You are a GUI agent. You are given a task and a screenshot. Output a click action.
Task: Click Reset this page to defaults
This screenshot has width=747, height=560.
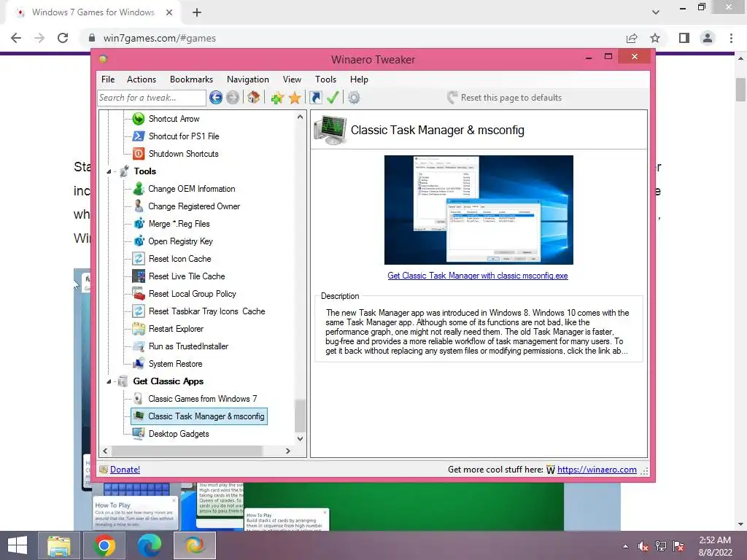pyautogui.click(x=505, y=98)
